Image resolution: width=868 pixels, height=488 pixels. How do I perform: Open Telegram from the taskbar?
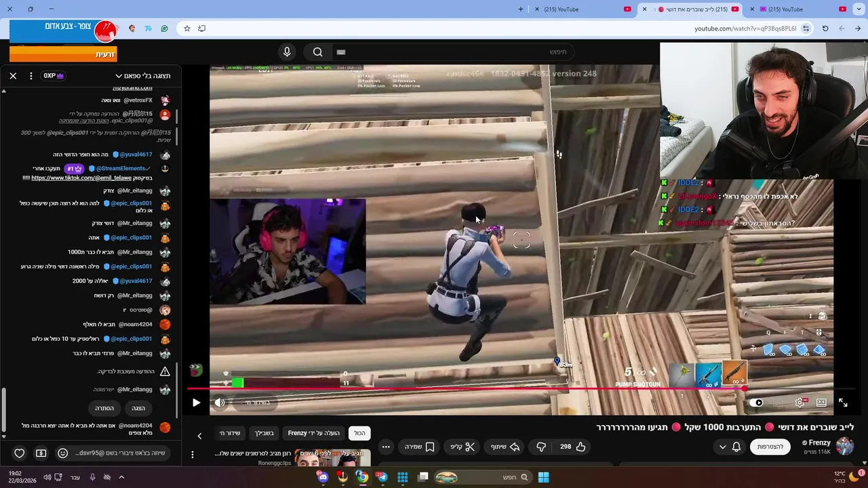coord(382,477)
